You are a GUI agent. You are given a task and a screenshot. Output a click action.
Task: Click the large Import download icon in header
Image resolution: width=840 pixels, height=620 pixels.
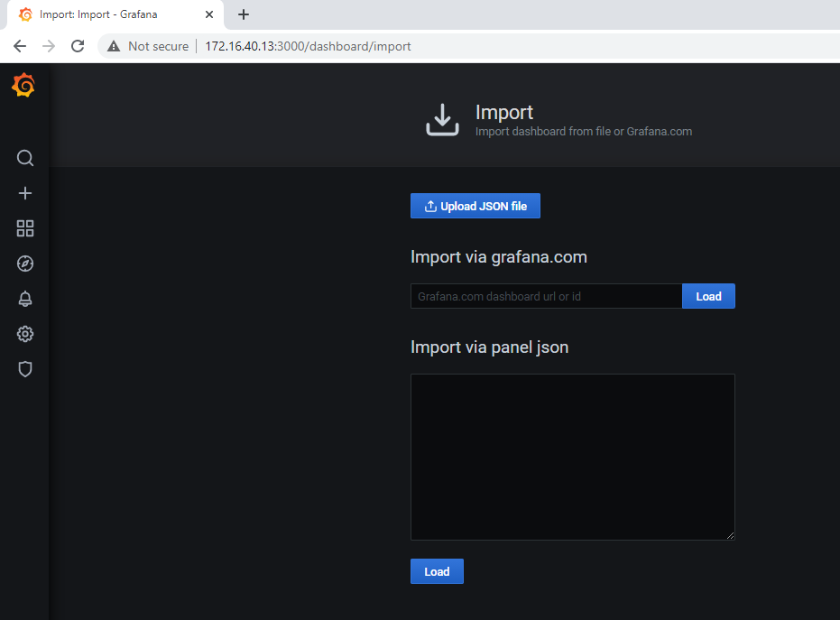(x=442, y=120)
